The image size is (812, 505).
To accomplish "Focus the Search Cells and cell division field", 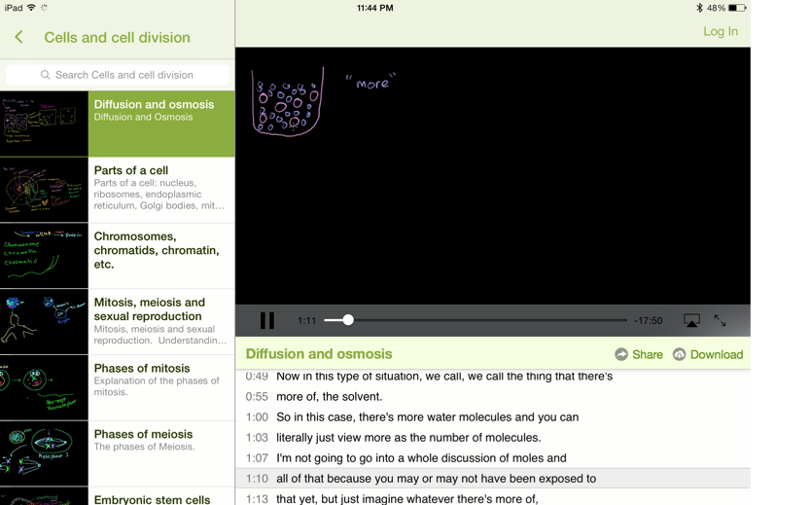I will point(124,75).
